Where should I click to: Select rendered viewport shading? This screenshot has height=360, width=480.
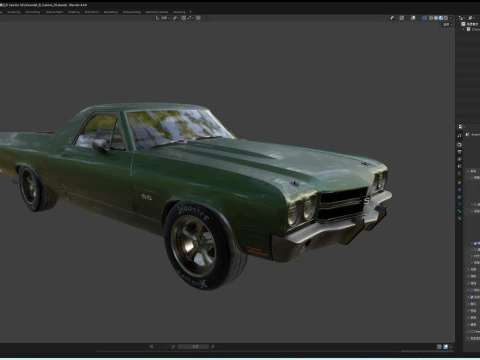[446, 18]
